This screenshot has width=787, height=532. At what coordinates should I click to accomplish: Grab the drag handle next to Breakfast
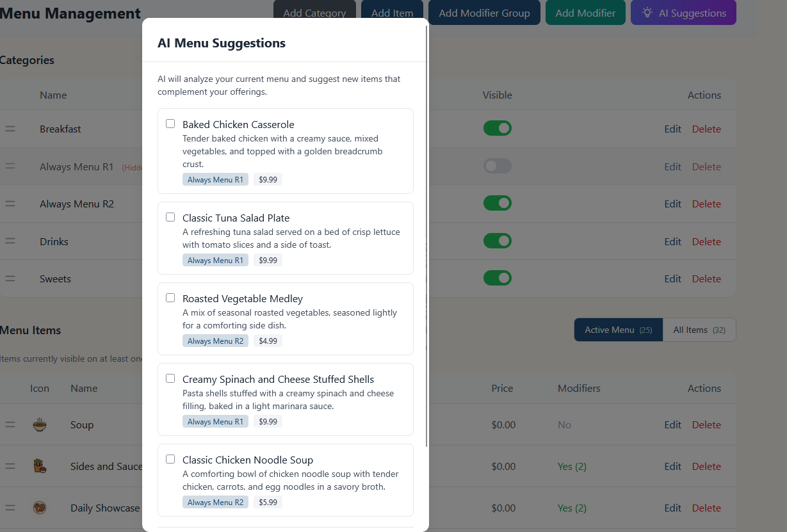tap(10, 128)
